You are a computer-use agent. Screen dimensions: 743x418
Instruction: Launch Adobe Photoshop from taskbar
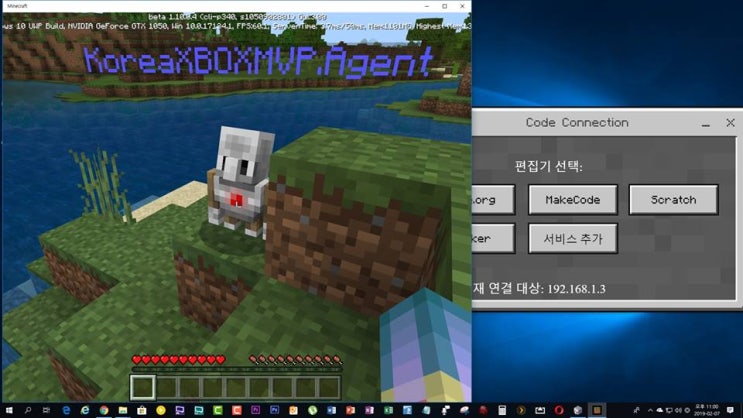pos(274,409)
